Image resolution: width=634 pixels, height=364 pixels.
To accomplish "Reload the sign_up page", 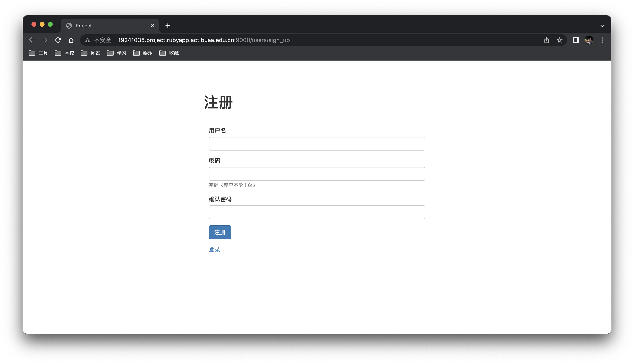I will click(58, 40).
